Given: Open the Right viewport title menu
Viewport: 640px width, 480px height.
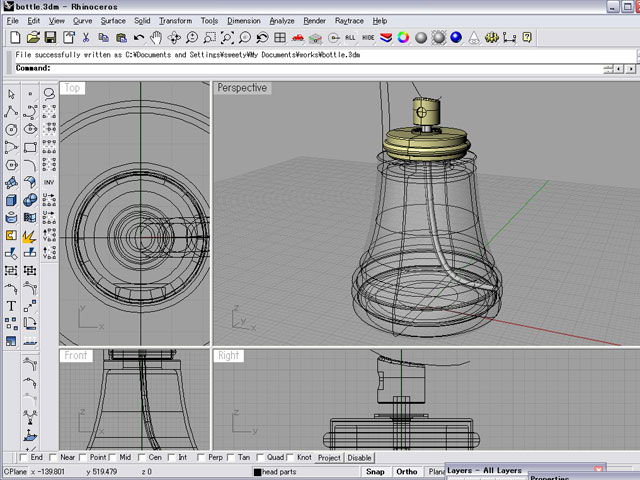Looking at the screenshot, I should point(229,355).
